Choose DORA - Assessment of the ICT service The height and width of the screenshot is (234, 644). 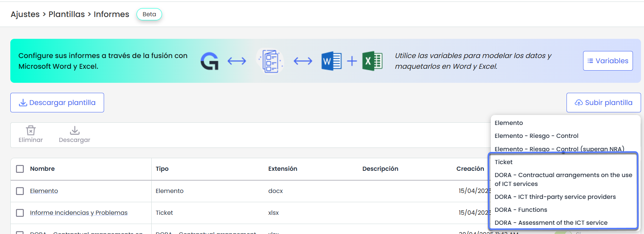point(551,223)
